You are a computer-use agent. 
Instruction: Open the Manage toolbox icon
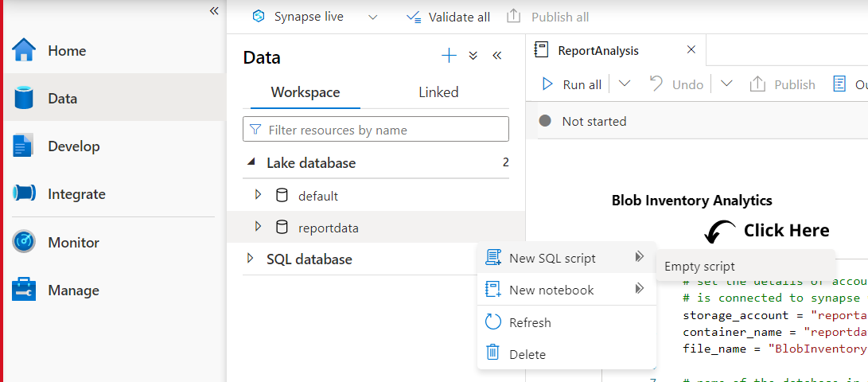25,290
